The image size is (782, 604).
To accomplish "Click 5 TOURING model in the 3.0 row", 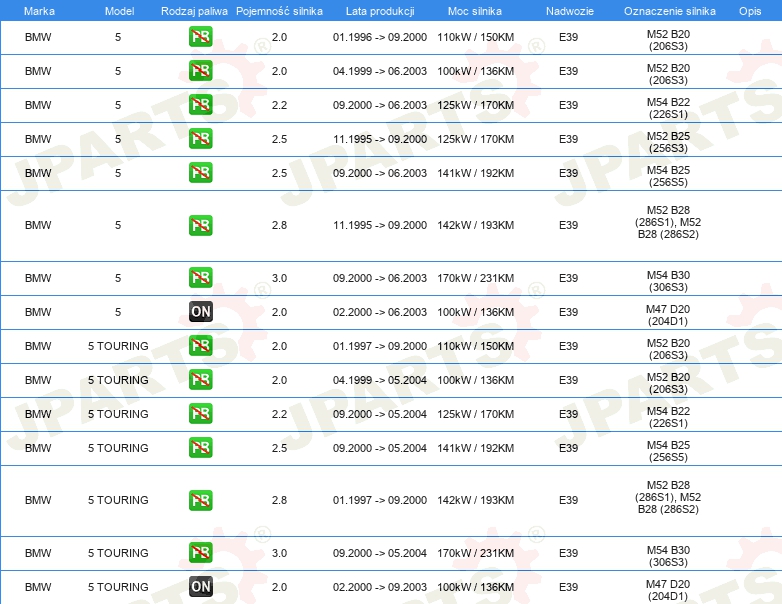I will (118, 553).
